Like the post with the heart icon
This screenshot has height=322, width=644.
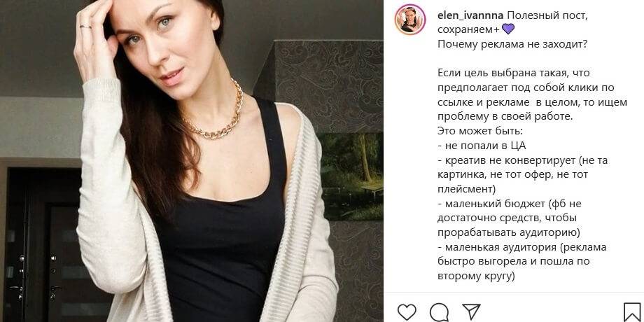pyautogui.click(x=407, y=311)
